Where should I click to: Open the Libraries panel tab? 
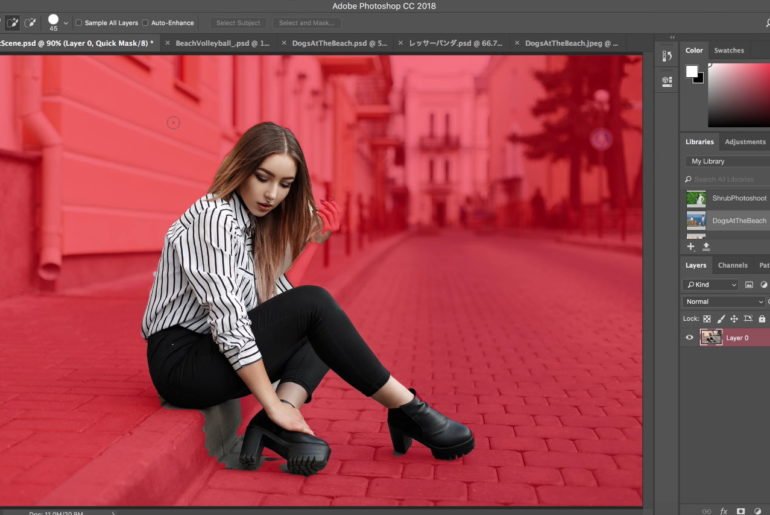699,142
